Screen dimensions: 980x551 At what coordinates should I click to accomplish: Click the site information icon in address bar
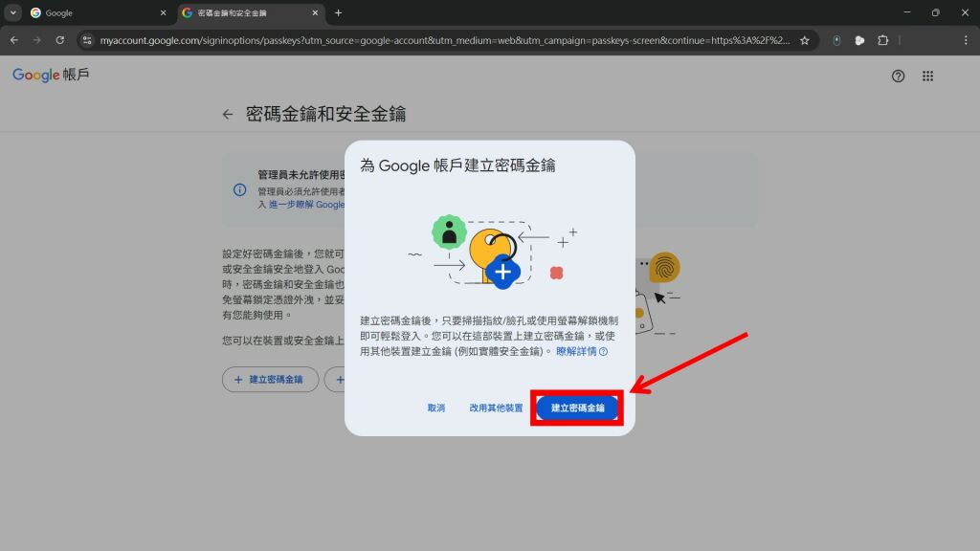[x=87, y=40]
